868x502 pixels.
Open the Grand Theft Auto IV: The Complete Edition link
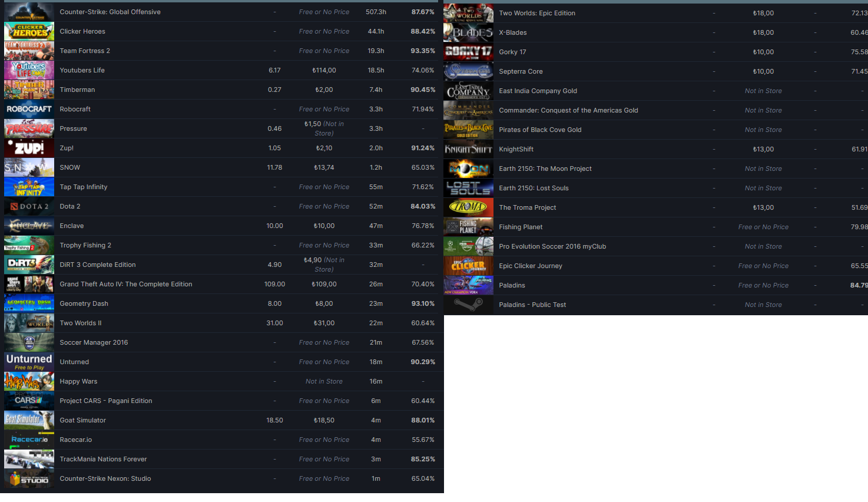coord(126,284)
